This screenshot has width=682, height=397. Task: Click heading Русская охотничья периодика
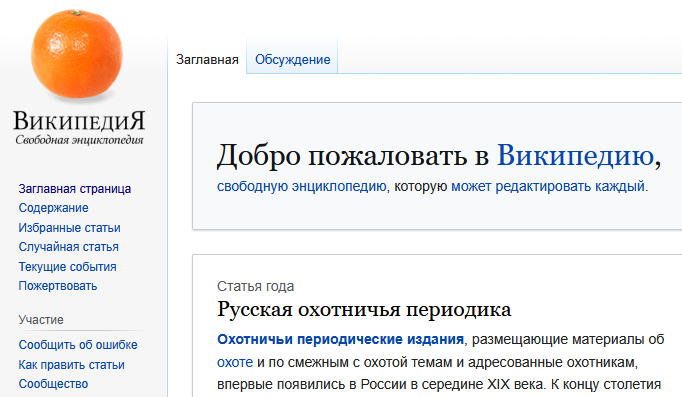(364, 310)
